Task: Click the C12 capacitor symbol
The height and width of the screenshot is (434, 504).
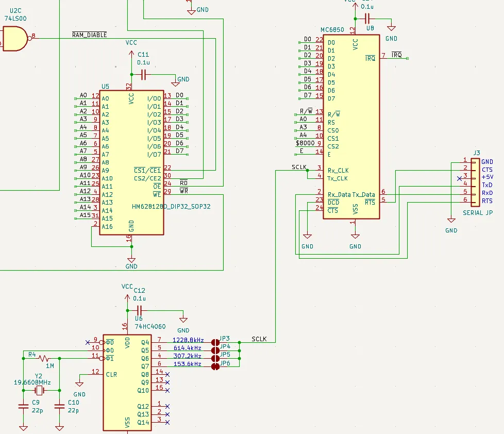Action: pyautogui.click(x=140, y=310)
